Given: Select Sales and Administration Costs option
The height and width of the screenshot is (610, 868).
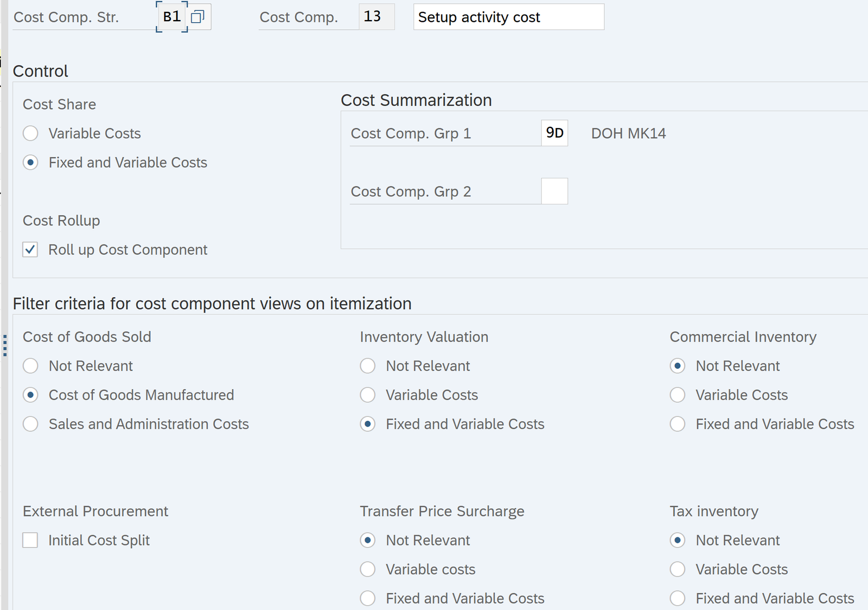Looking at the screenshot, I should click(x=31, y=424).
